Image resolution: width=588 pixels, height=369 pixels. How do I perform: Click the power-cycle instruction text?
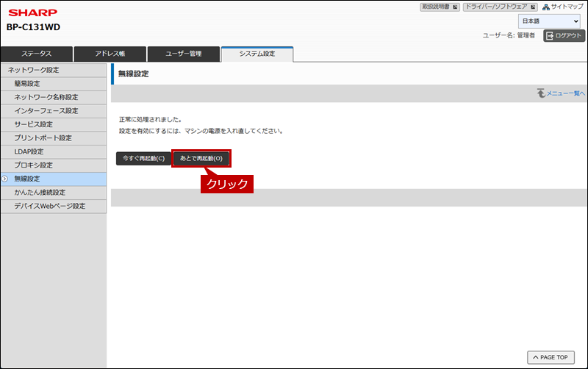coord(201,132)
